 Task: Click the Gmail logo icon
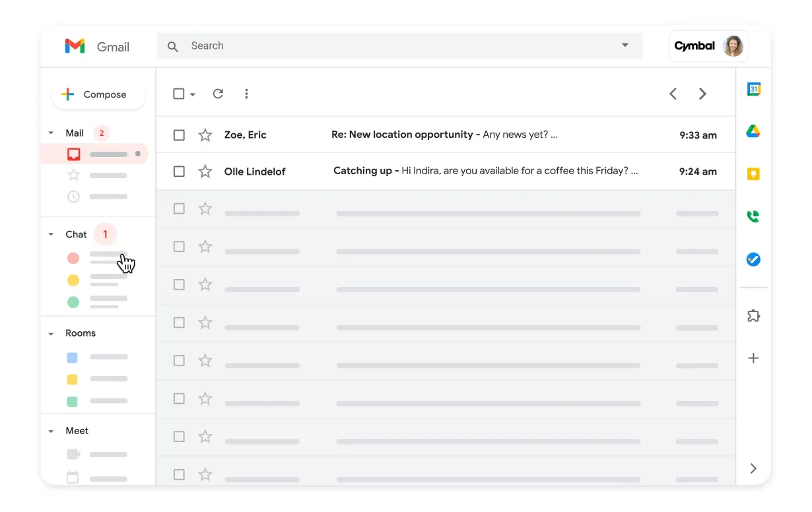[75, 46]
